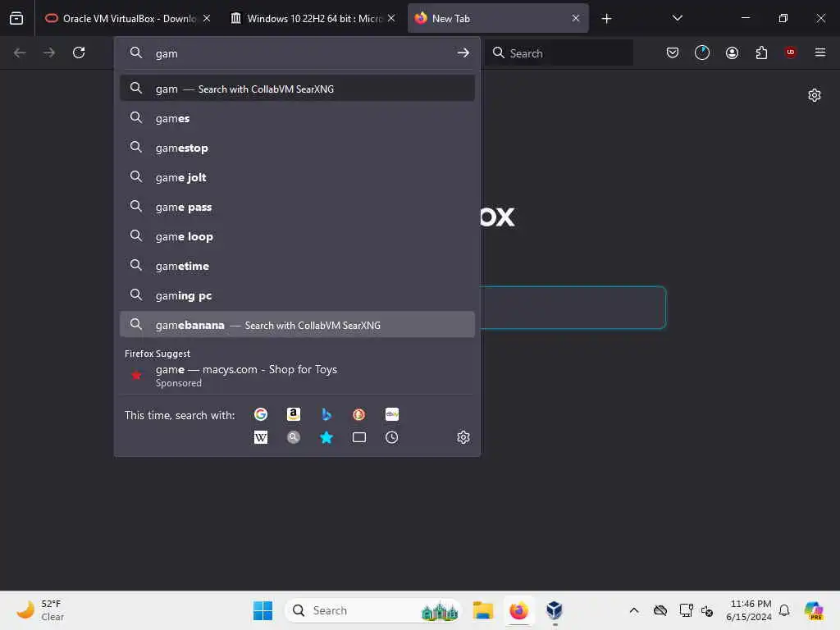Open the crossed-out cloud tray icon

[x=660, y=610]
